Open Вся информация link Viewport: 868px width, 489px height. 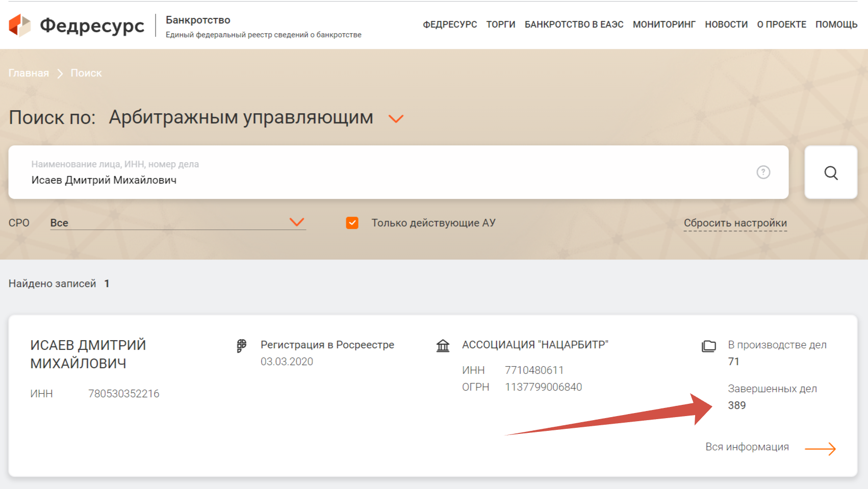(747, 447)
